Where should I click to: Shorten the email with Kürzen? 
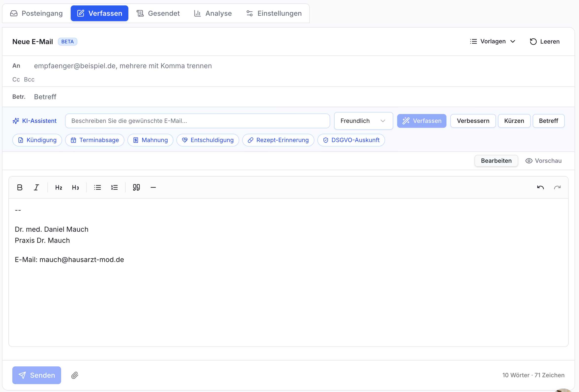[x=514, y=121]
